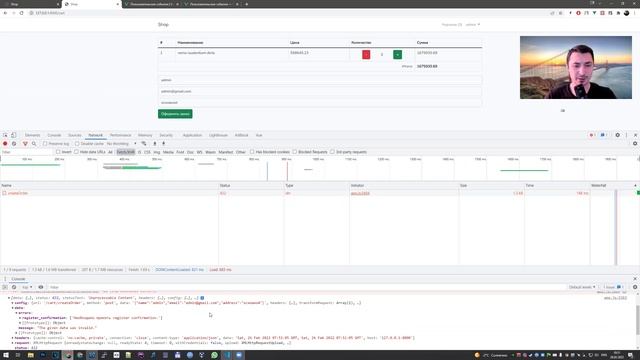
Task: Click the webcam video thumbnail
Action: click(576, 67)
